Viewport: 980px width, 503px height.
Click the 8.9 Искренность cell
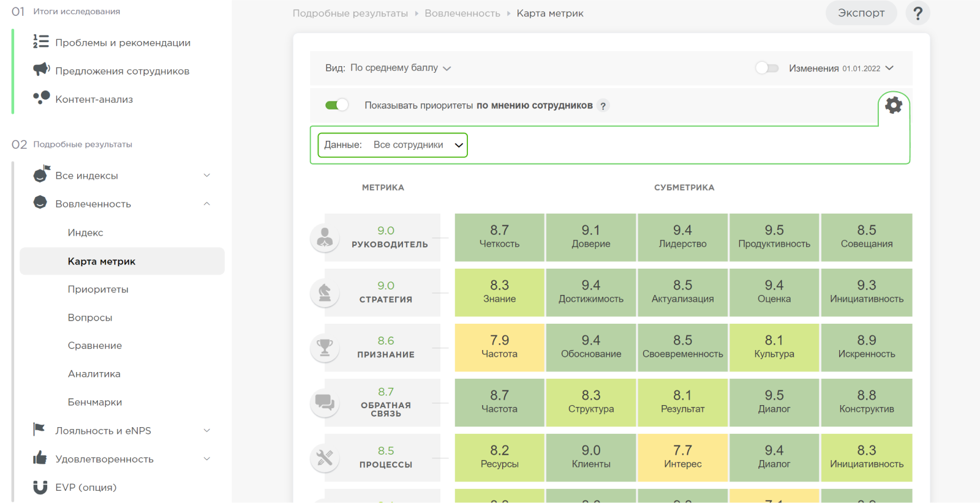pyautogui.click(x=867, y=348)
